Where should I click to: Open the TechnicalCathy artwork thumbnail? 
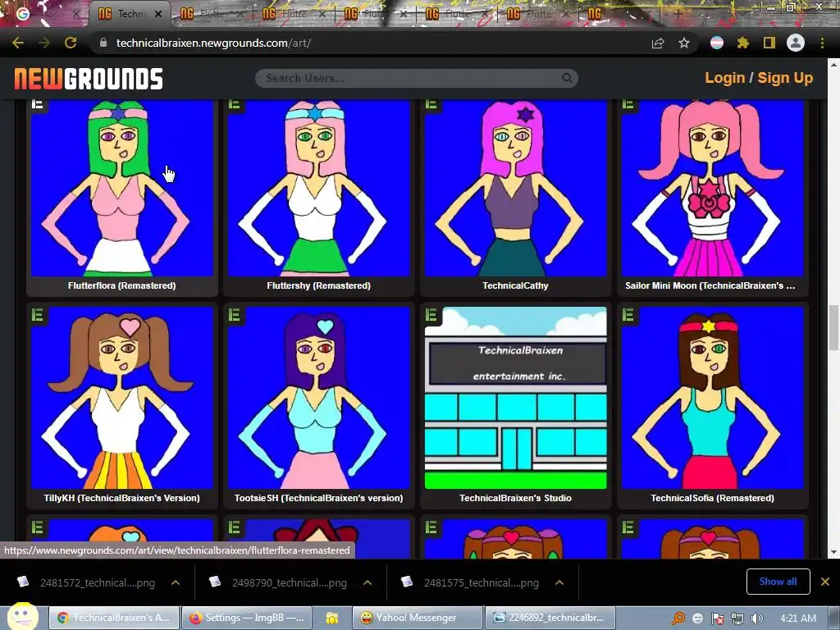pyautogui.click(x=515, y=188)
